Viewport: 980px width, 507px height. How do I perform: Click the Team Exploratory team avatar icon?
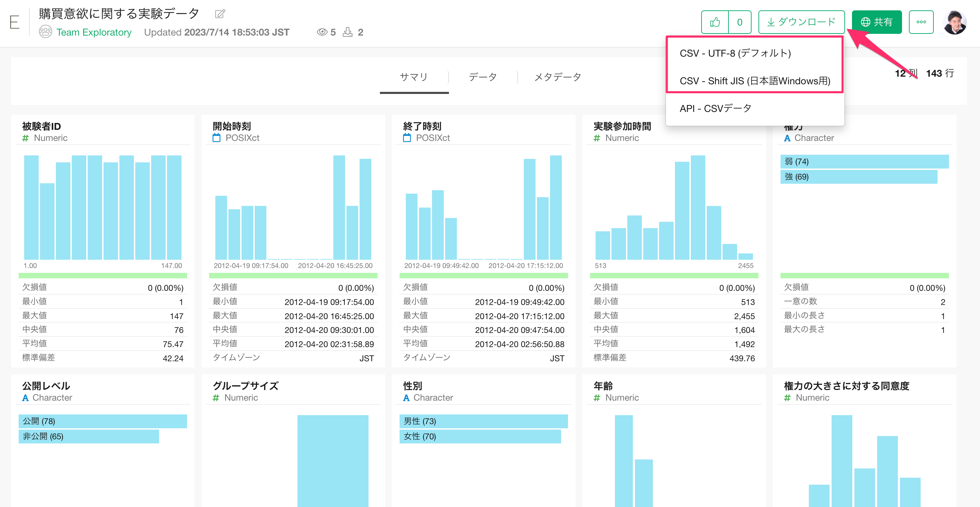coord(45,32)
